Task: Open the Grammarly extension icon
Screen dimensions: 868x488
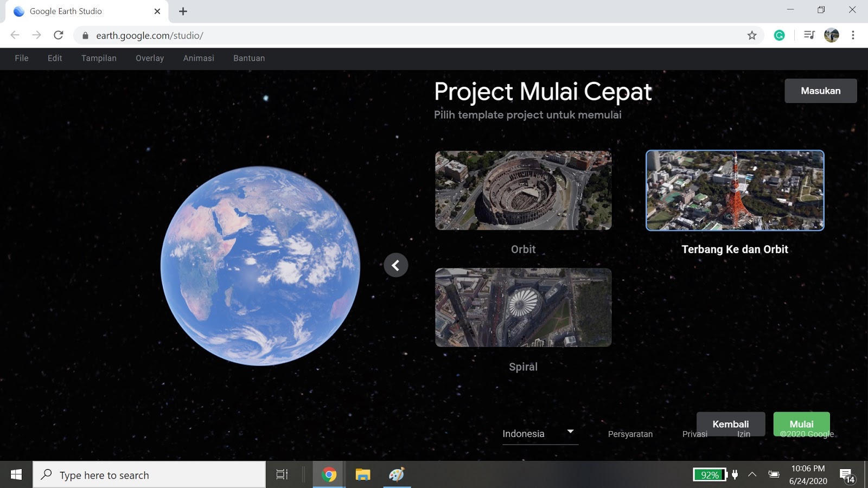Action: (x=780, y=35)
